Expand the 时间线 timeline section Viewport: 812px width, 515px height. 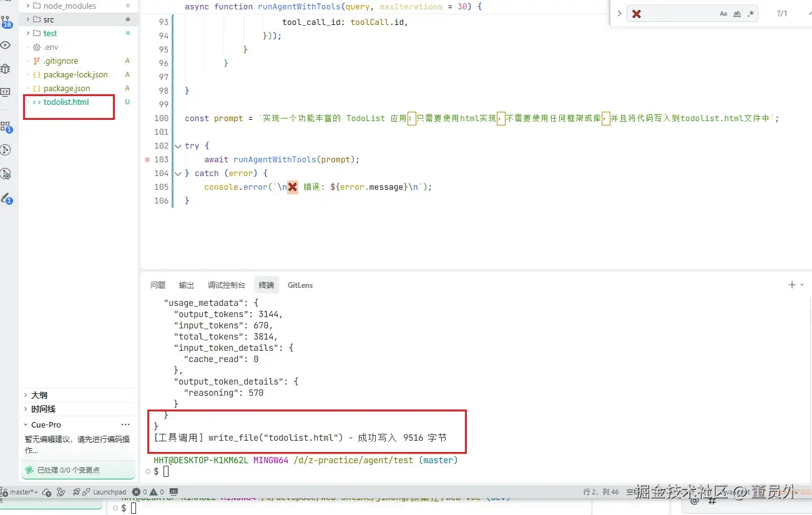pyautogui.click(x=26, y=409)
